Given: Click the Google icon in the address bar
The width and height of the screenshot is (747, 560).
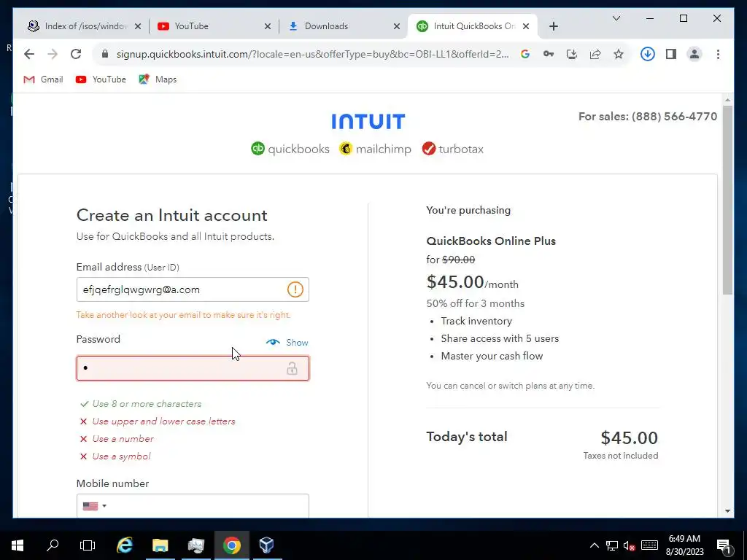Looking at the screenshot, I should [525, 54].
